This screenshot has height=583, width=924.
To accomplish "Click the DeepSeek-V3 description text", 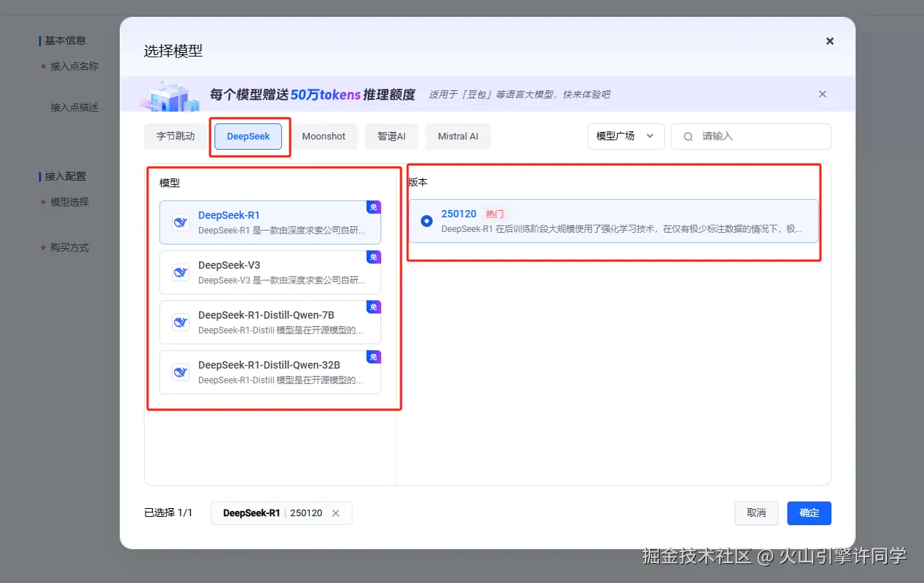I will point(281,280).
